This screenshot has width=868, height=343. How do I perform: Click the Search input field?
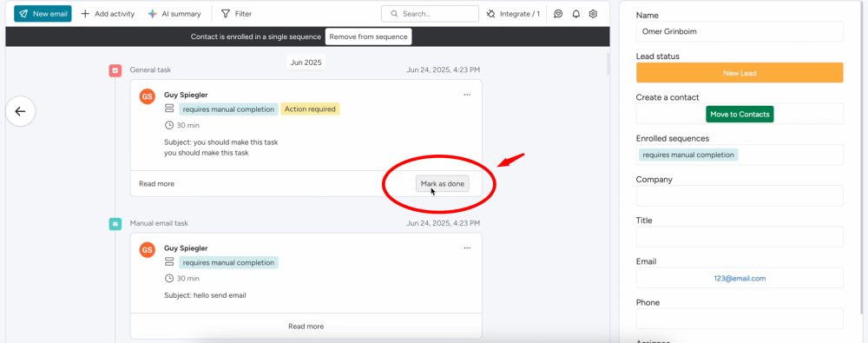[x=431, y=14]
